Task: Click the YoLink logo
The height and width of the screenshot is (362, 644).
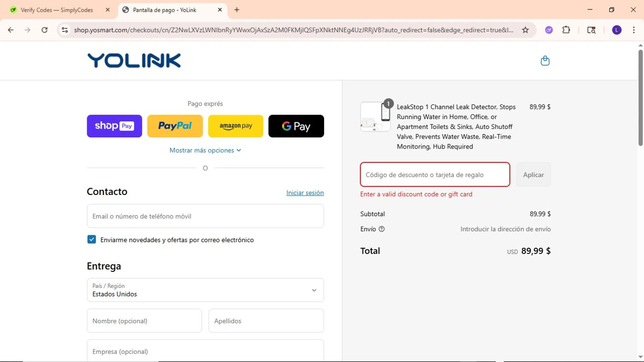Action: tap(134, 61)
